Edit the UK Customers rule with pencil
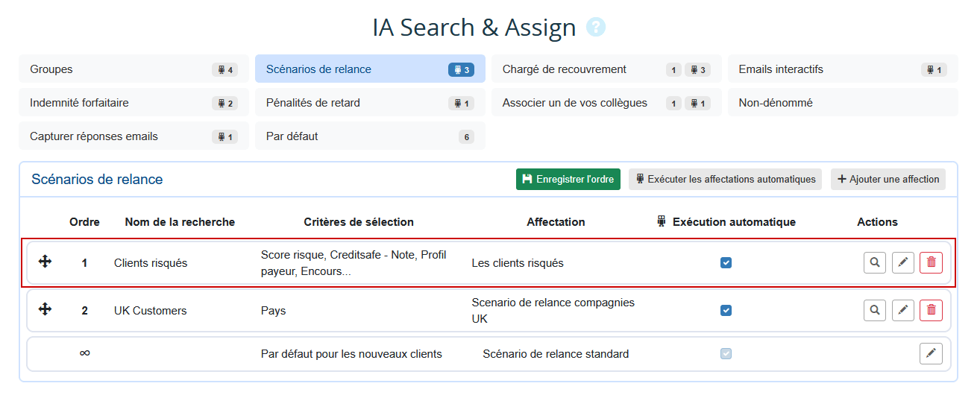Screen dimensions: 980x395 click(x=903, y=310)
